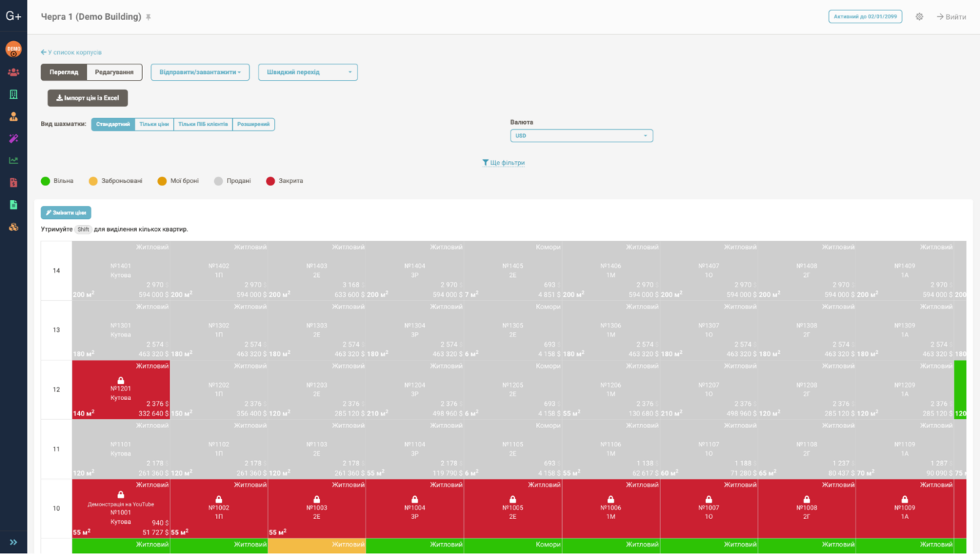Click Імпорт цін із Excel button
This screenshot has width=980, height=554.
(88, 98)
